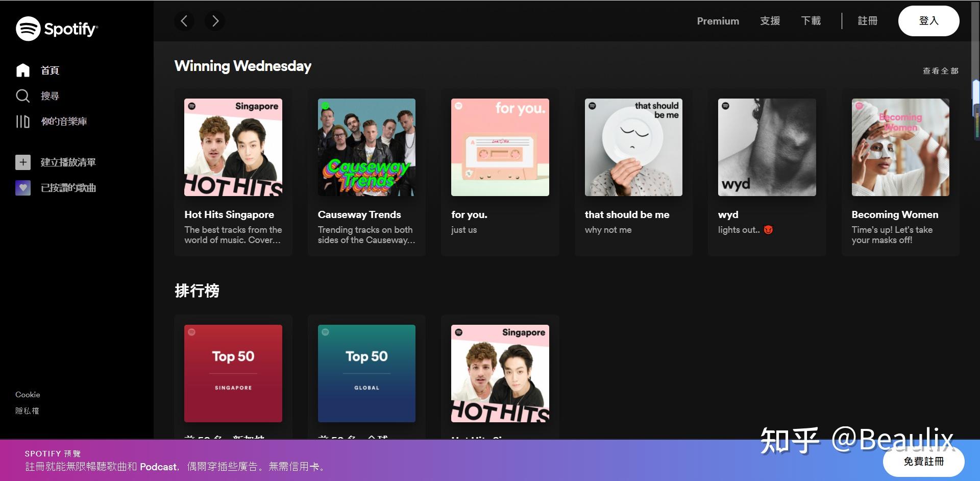Click the forward navigation arrow
The image size is (980, 481).
point(215,21)
